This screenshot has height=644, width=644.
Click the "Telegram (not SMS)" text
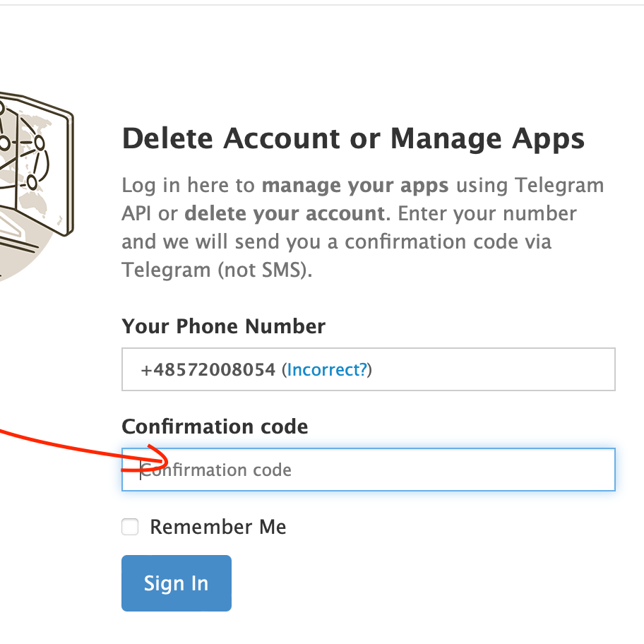pyautogui.click(x=216, y=270)
